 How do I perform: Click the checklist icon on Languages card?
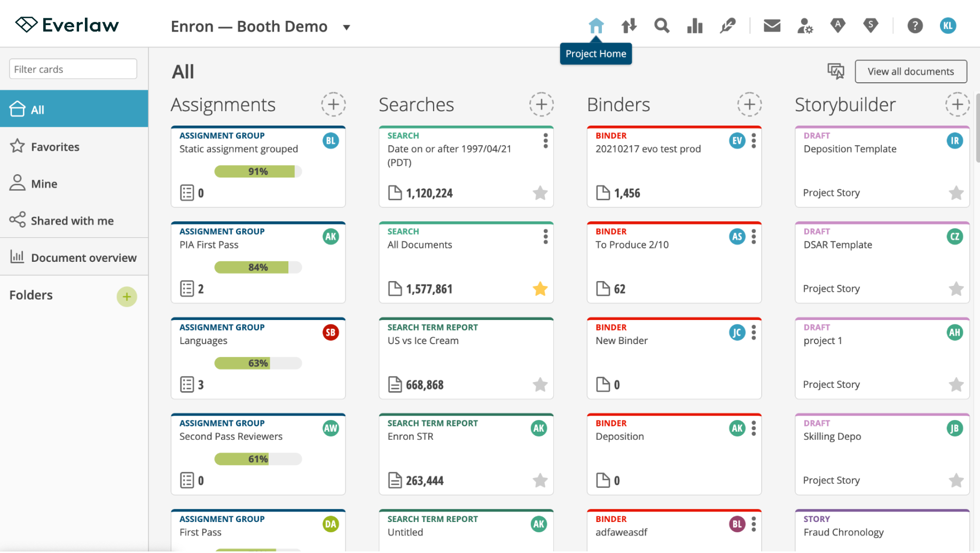pos(187,385)
